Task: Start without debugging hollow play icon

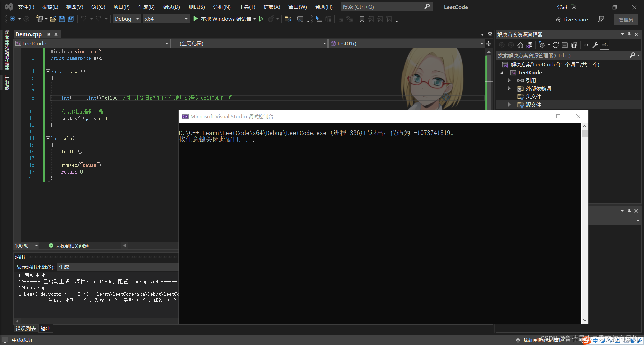Action: (x=261, y=19)
